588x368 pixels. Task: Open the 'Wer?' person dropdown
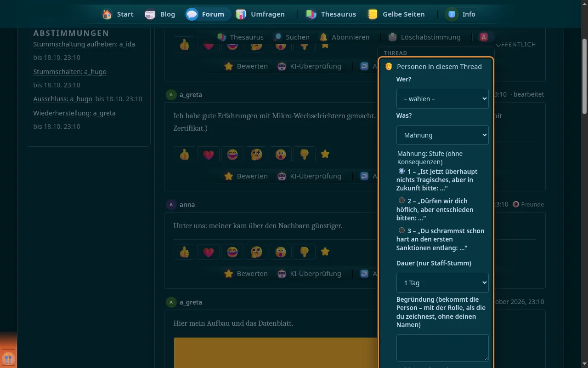(442, 99)
